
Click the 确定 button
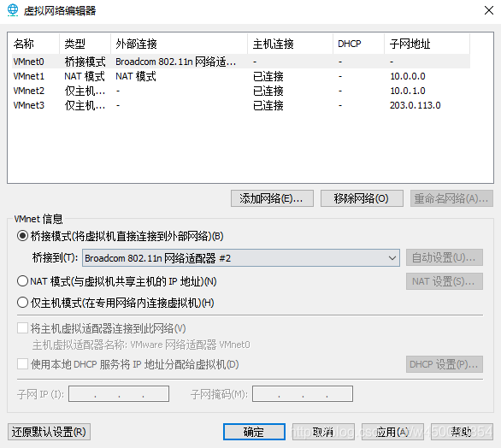point(254,432)
